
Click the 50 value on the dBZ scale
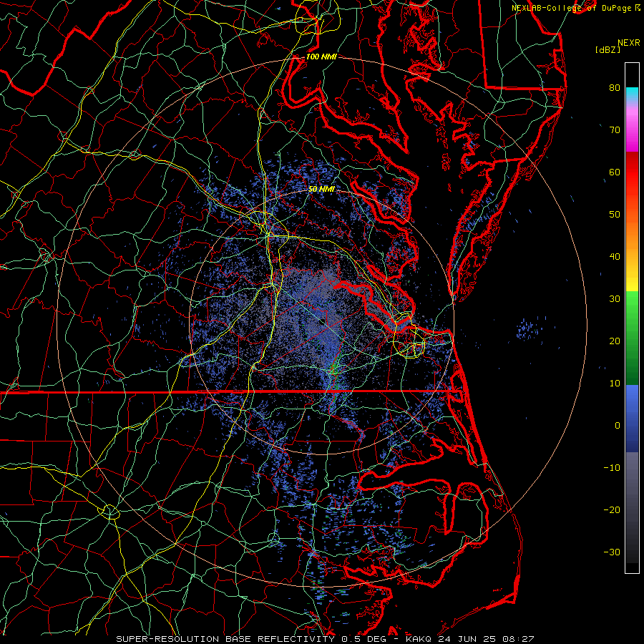click(615, 215)
